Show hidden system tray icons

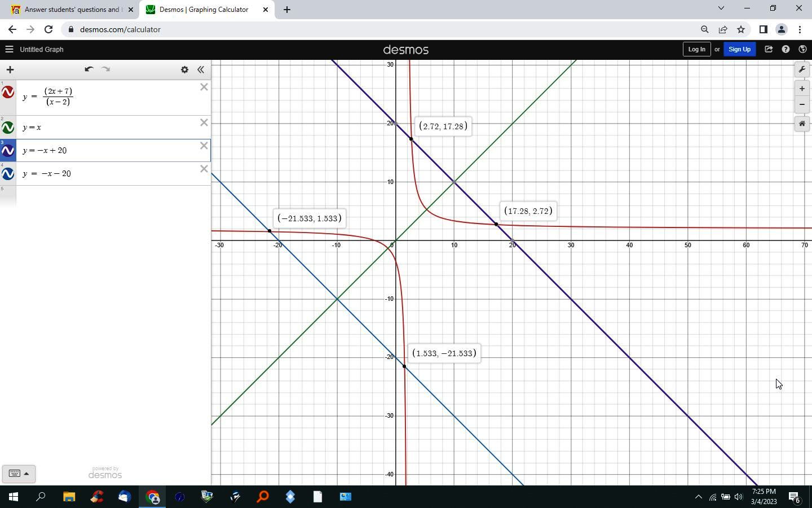click(x=698, y=497)
